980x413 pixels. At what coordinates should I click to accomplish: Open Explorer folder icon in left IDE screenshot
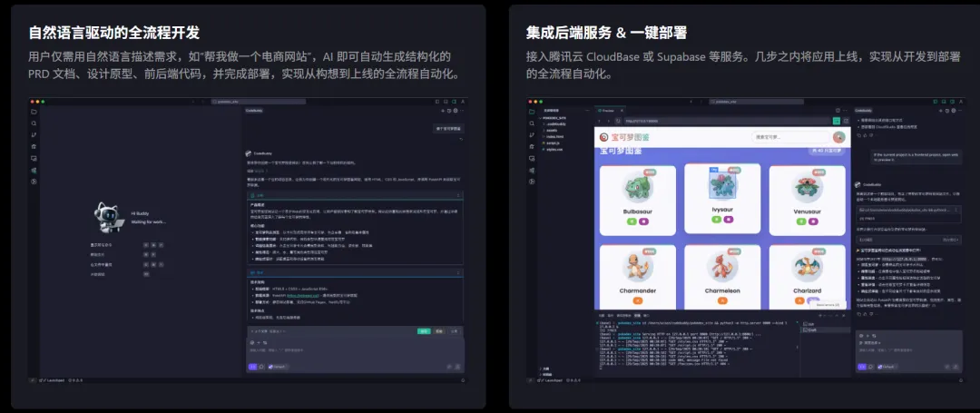pyautogui.click(x=34, y=112)
